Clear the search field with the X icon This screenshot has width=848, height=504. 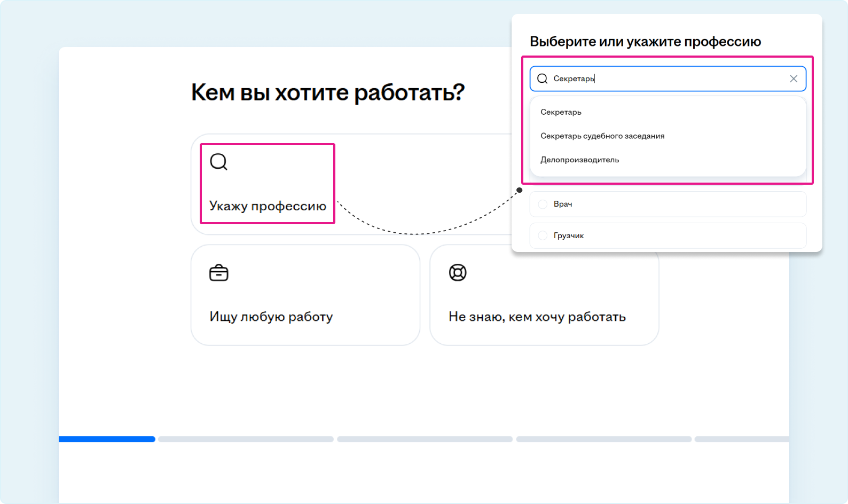pyautogui.click(x=794, y=79)
